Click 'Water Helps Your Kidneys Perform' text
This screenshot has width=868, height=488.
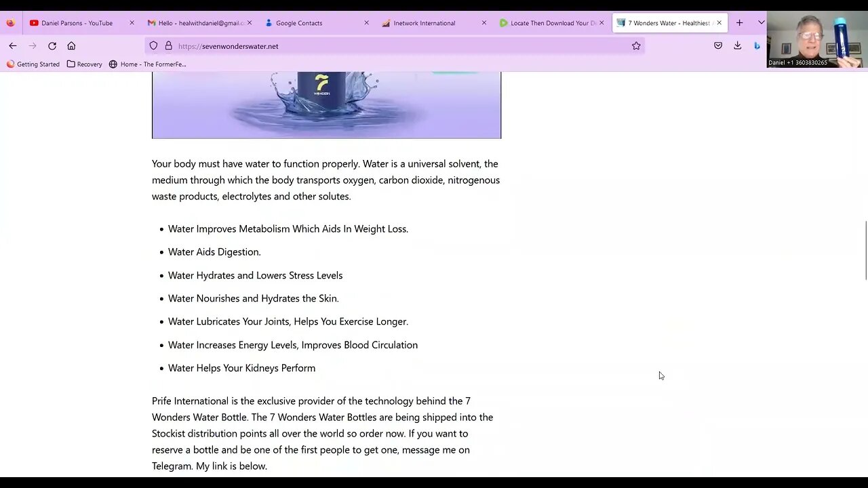point(241,368)
